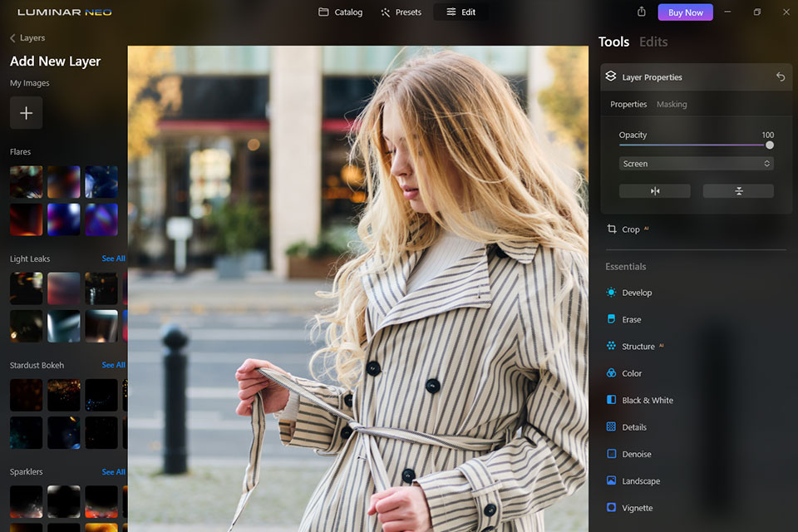Select the teal Light Leaks thumbnail in bottom row
Viewport: 798px width, 532px height.
click(64, 326)
